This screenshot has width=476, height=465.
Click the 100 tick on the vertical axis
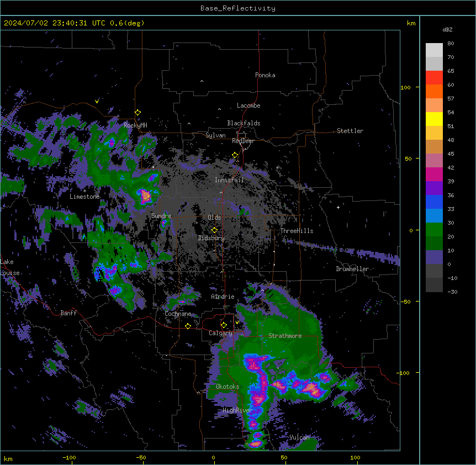click(x=405, y=87)
